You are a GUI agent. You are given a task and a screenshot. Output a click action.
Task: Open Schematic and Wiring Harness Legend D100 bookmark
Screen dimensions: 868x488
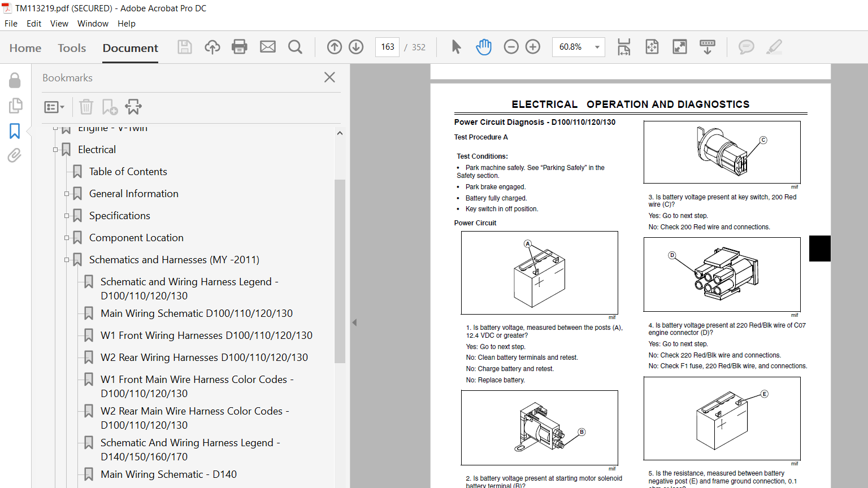coord(189,289)
